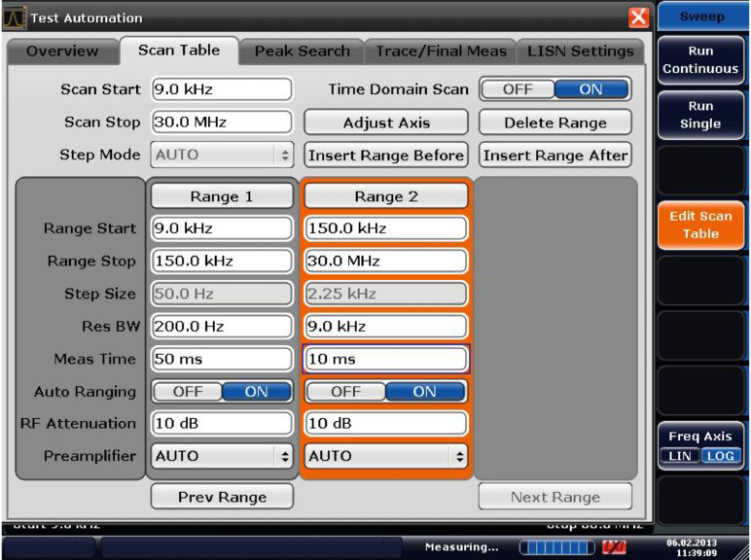Image resolution: width=751 pixels, height=560 pixels.
Task: Click the Range 2 Meas Time field
Action: [x=385, y=359]
